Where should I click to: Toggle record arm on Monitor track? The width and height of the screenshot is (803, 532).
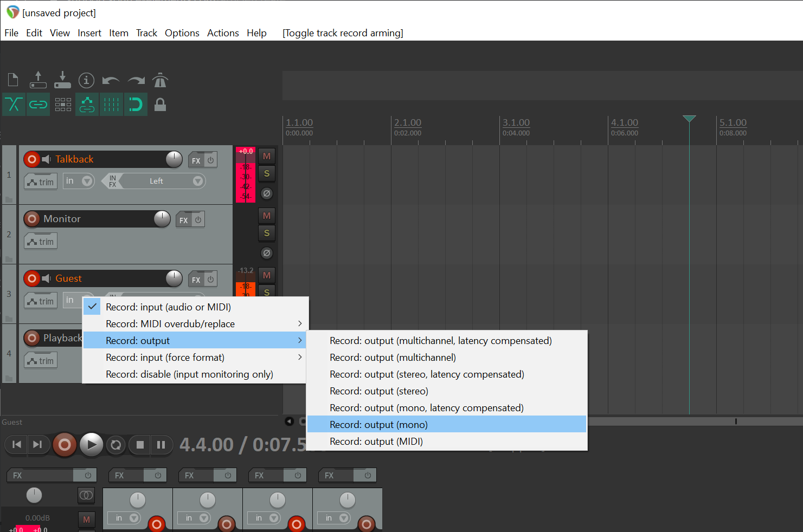[x=32, y=219]
